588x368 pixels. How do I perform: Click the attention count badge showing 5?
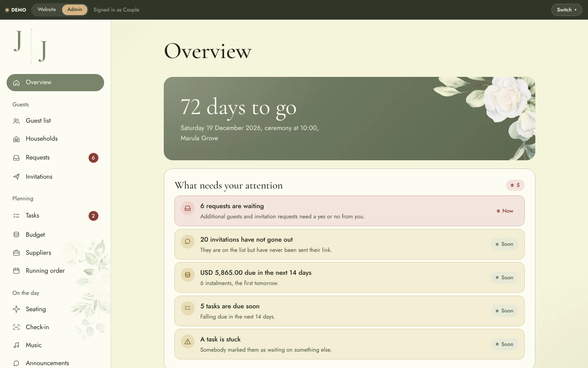pos(515,185)
